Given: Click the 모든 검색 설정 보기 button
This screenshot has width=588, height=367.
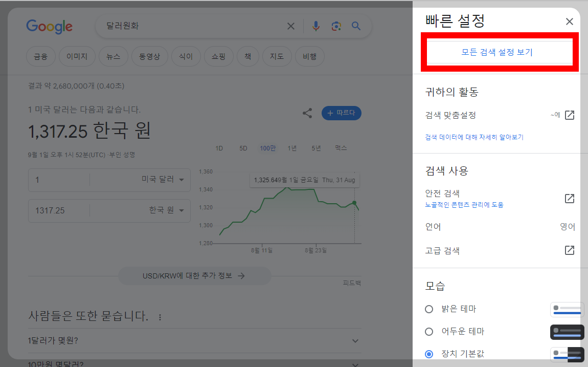Looking at the screenshot, I should click(500, 53).
